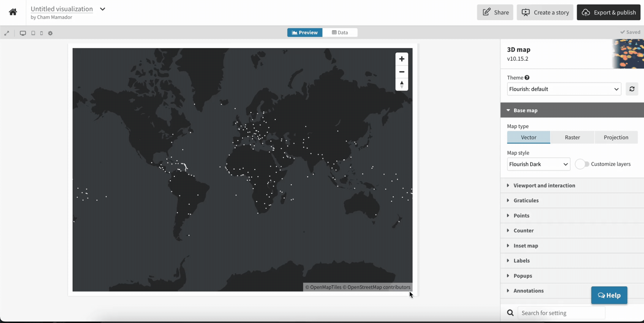Viewport: 644px width, 323px height.
Task: Open the Map style dropdown
Action: click(x=538, y=164)
